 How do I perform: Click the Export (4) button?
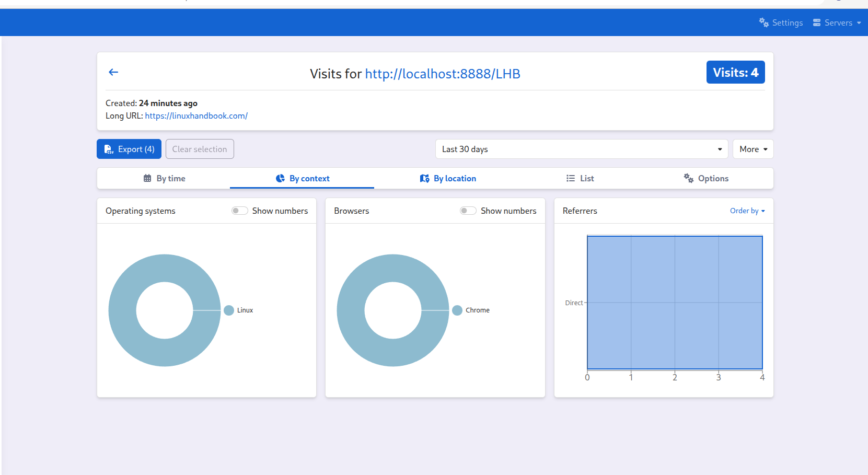(x=129, y=149)
